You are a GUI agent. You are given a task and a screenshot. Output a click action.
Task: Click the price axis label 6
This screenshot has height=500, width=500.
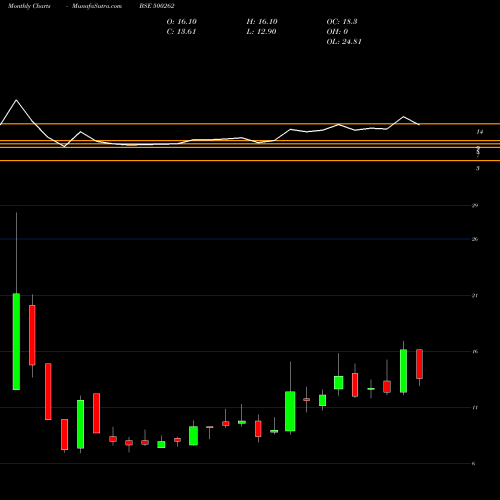tap(473, 464)
